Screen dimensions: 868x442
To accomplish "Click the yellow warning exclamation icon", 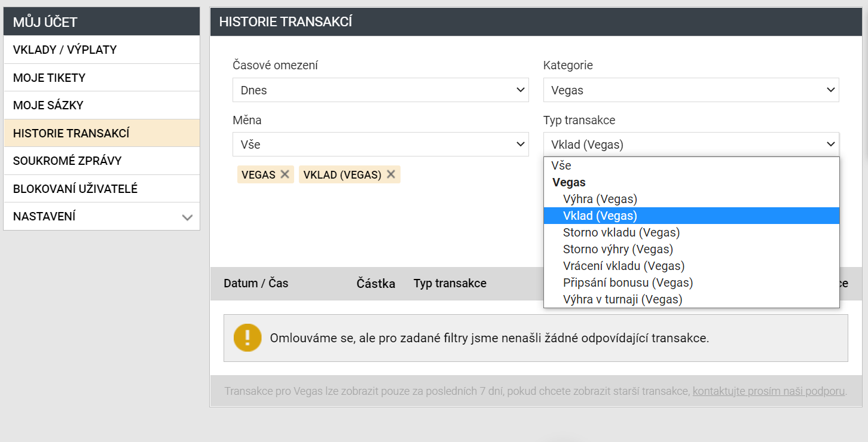I will pos(247,337).
